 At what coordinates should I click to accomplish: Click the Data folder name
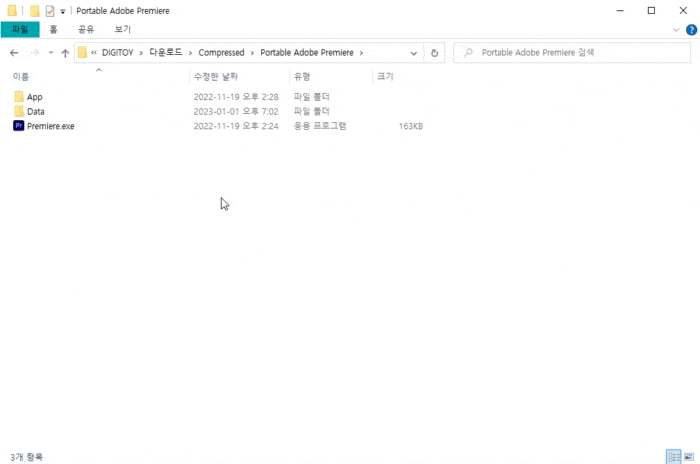pos(36,112)
